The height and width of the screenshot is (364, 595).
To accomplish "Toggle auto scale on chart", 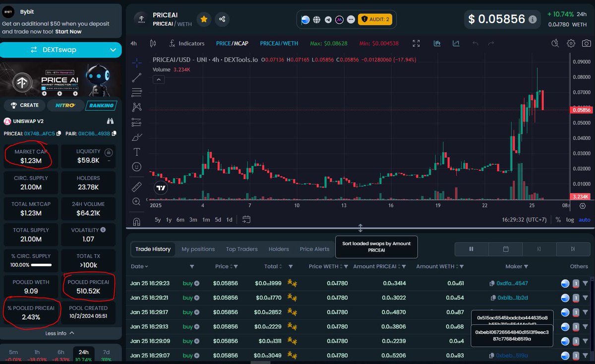I will point(585,219).
